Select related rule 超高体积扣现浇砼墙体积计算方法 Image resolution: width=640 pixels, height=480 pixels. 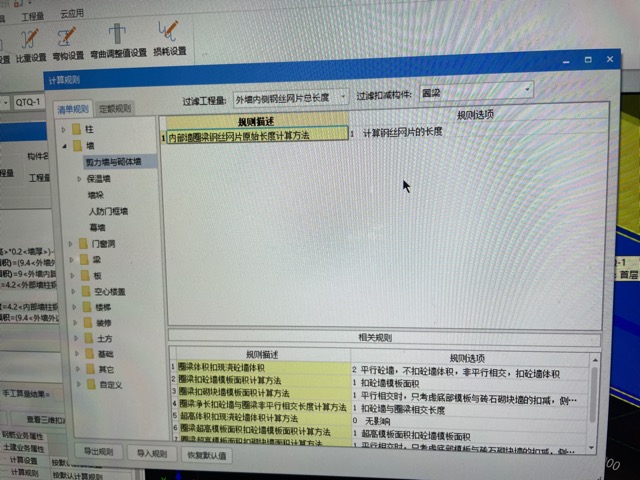pyautogui.click(x=264, y=418)
